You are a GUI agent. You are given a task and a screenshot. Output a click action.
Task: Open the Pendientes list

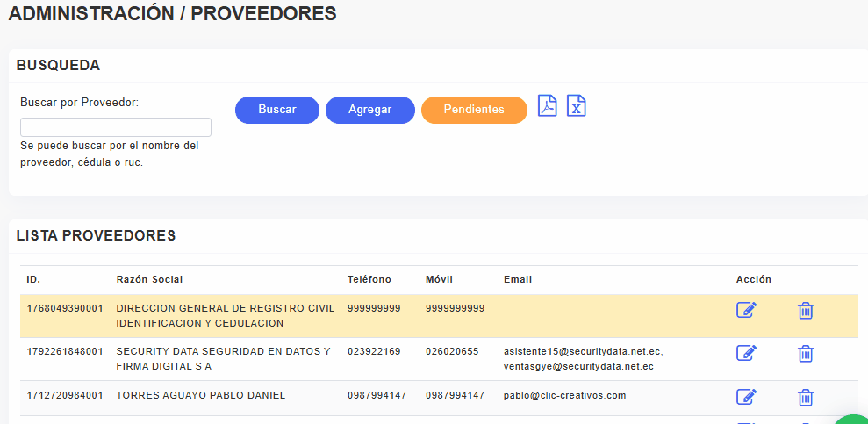(x=474, y=110)
